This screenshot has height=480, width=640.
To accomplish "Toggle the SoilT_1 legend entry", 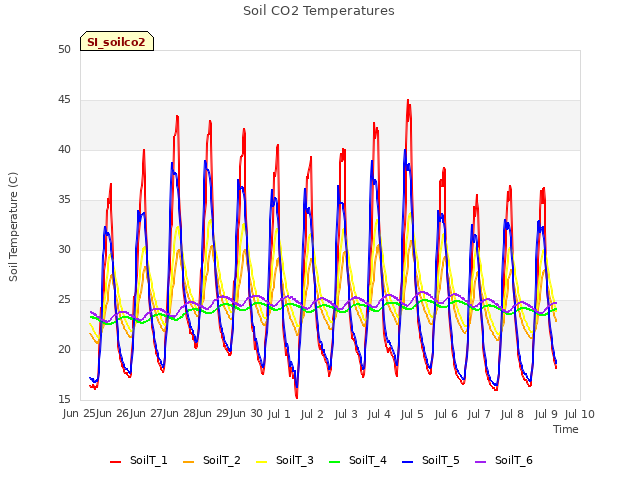I will [x=139, y=460].
